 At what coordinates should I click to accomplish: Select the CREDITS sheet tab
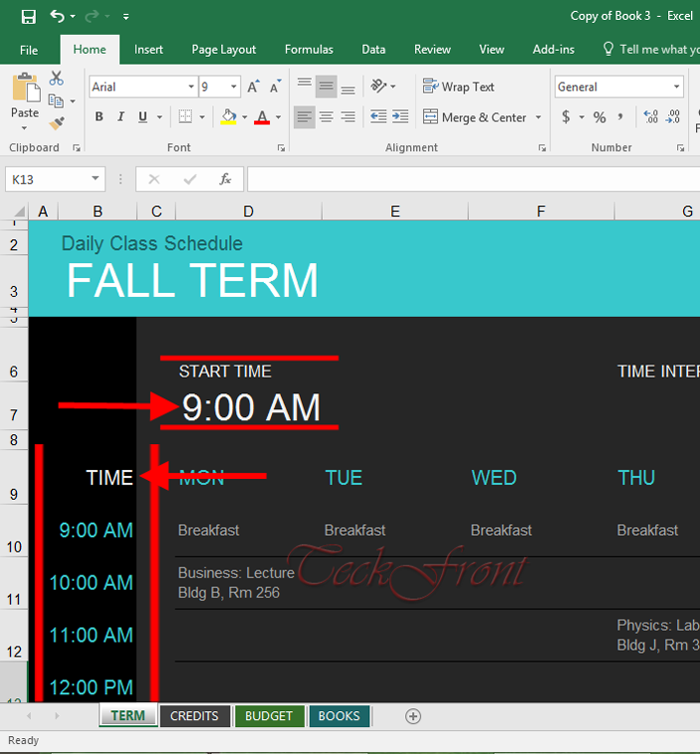[x=194, y=716]
